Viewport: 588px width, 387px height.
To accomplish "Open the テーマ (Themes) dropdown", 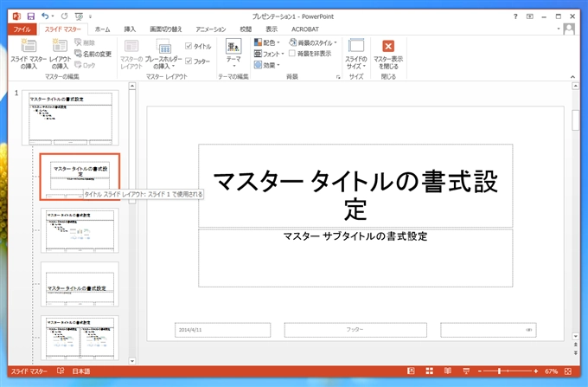I will pyautogui.click(x=233, y=53).
